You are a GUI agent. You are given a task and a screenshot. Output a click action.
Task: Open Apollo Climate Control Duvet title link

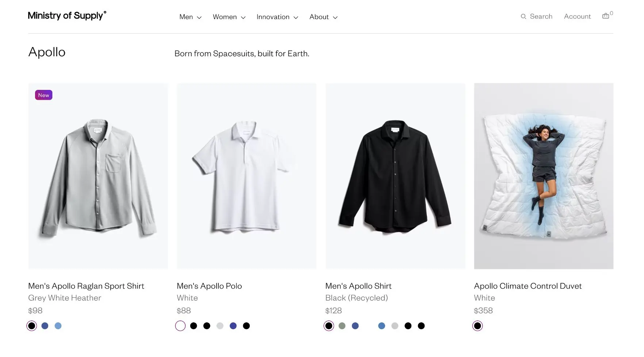[x=528, y=286]
